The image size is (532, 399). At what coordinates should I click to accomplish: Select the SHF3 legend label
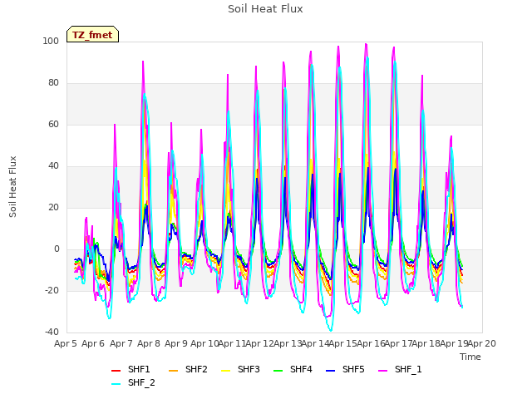(249, 369)
